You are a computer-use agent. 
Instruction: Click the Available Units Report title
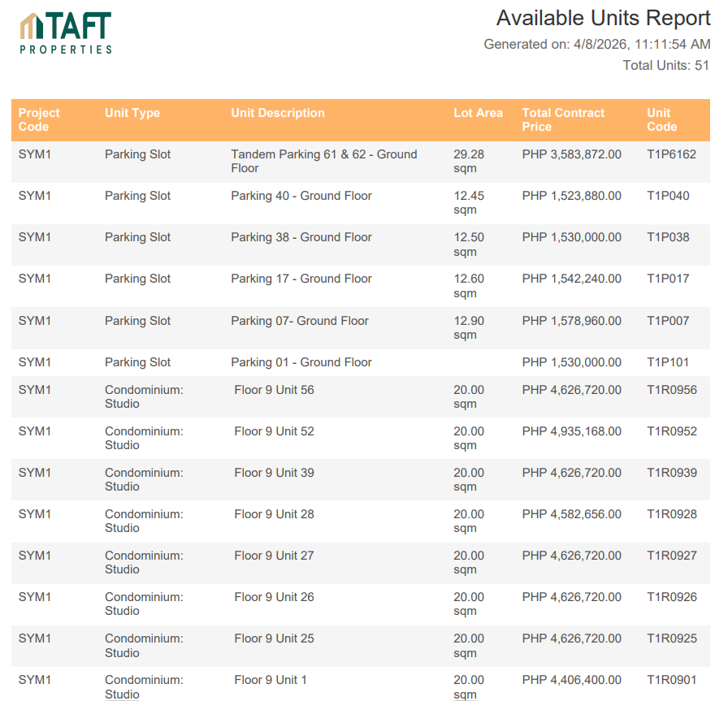(603, 18)
